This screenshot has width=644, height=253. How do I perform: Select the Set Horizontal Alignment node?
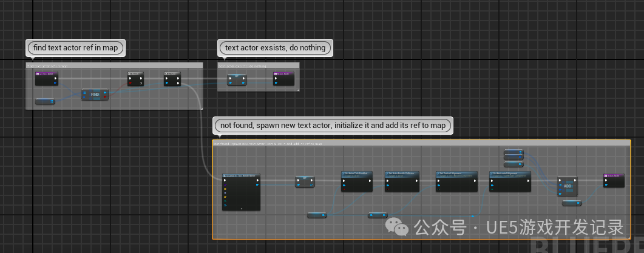(x=510, y=181)
